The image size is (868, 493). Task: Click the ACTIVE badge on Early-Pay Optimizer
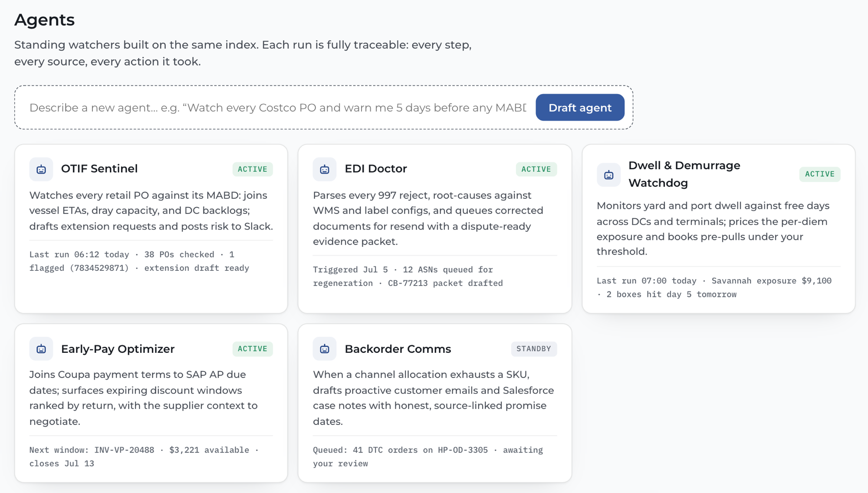click(x=253, y=349)
